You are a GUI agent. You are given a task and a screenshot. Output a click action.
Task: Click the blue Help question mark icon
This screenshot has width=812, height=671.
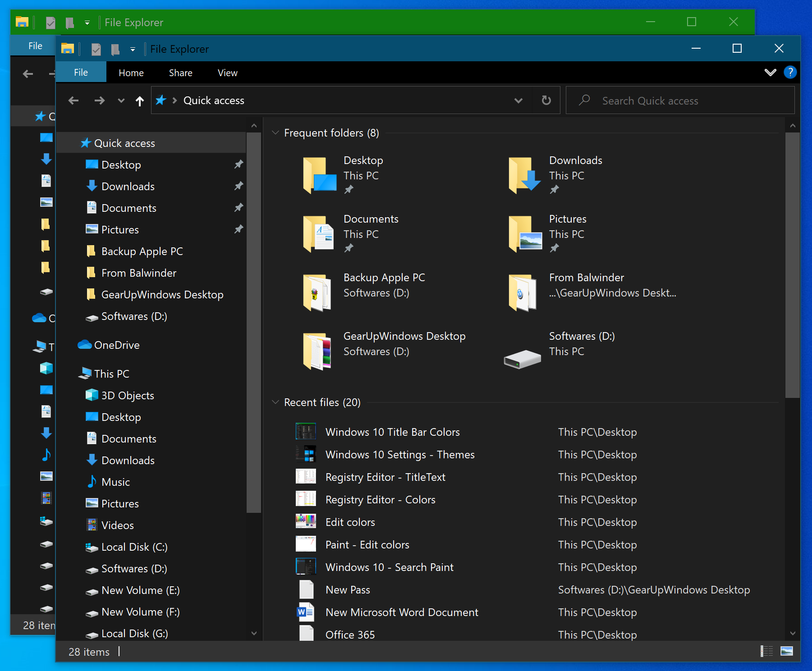(790, 72)
